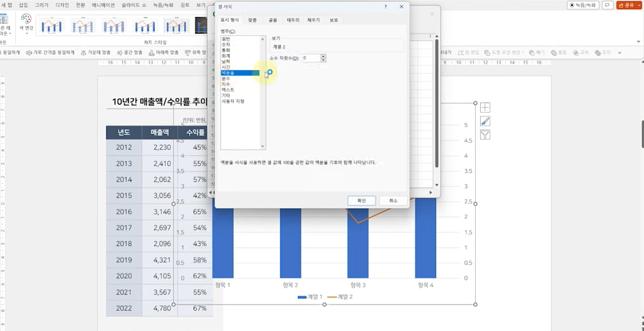Select 일반 in the category list
This screenshot has width=644, height=331.
click(226, 38)
